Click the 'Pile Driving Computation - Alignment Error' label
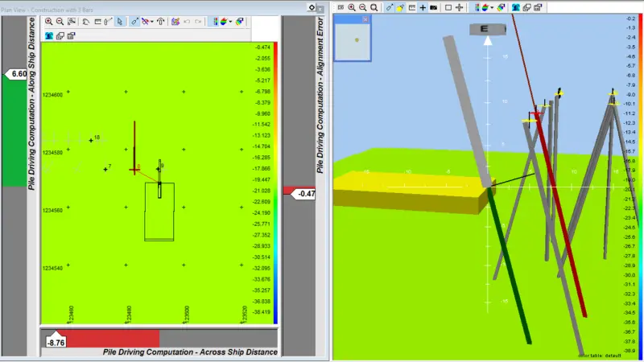This screenshot has height=362, width=644. 320,95
